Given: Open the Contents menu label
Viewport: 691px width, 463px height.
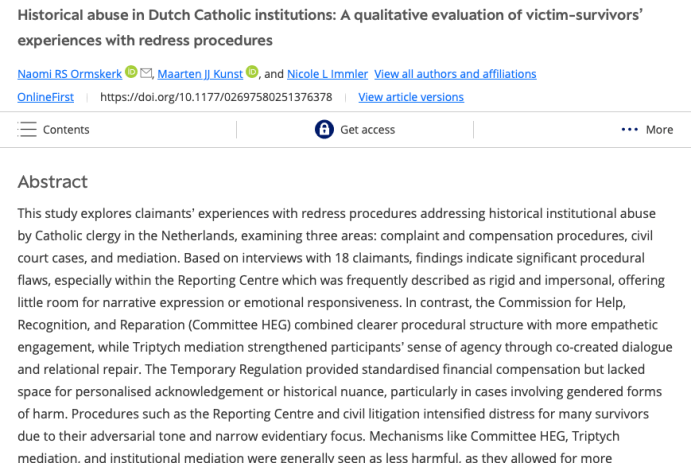Looking at the screenshot, I should (66, 130).
